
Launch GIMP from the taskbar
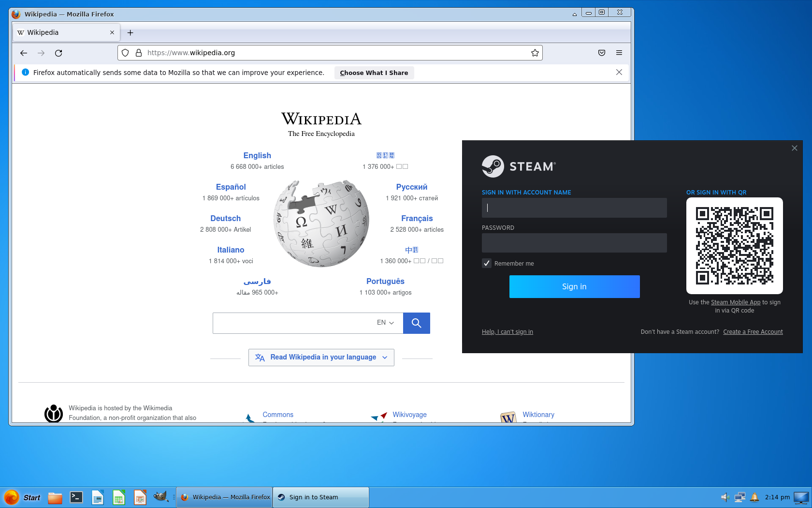point(160,497)
